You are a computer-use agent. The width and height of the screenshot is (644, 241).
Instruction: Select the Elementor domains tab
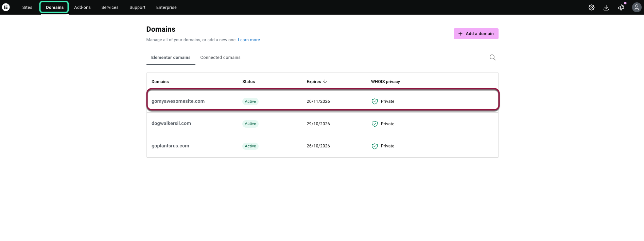click(171, 58)
